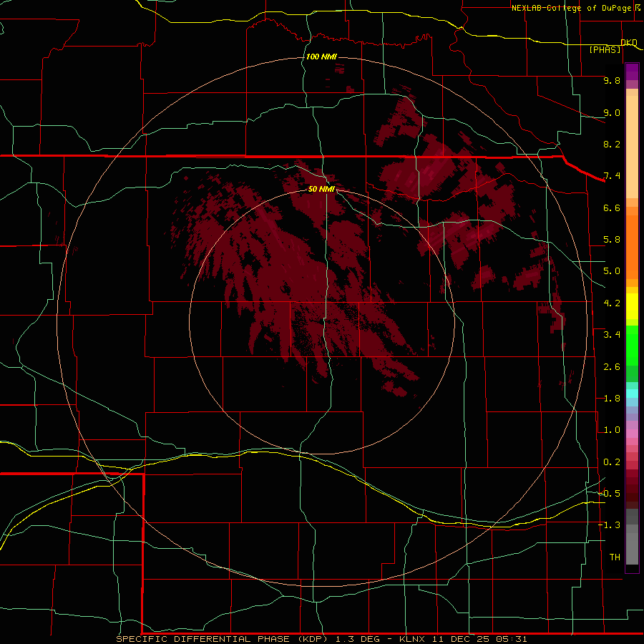The width and height of the screenshot is (644, 644).
Task: Click the NEXLAB-College of DuPage title text
Action: [x=571, y=8]
